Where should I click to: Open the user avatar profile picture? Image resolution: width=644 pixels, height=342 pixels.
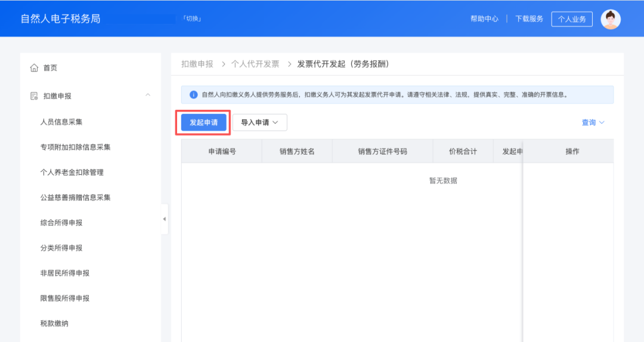pos(611,19)
